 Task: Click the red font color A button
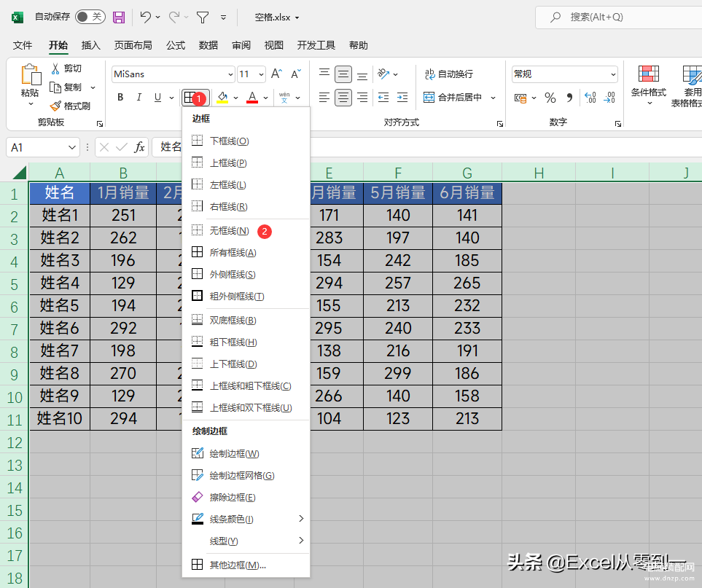pyautogui.click(x=252, y=98)
